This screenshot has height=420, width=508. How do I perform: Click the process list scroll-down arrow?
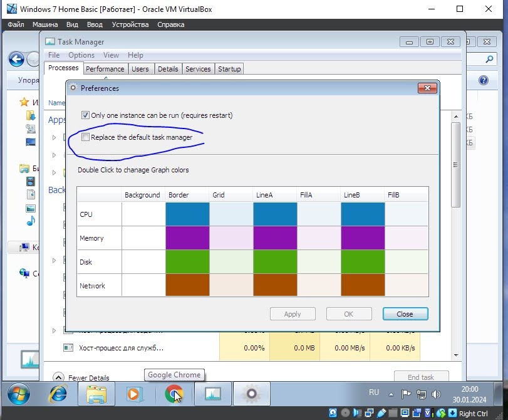point(456,355)
